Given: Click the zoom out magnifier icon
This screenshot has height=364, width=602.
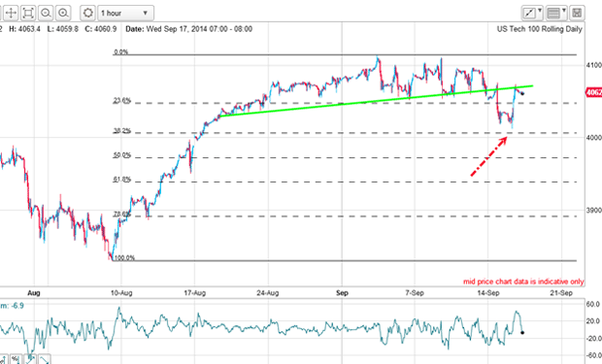Looking at the screenshot, I should [46, 13].
